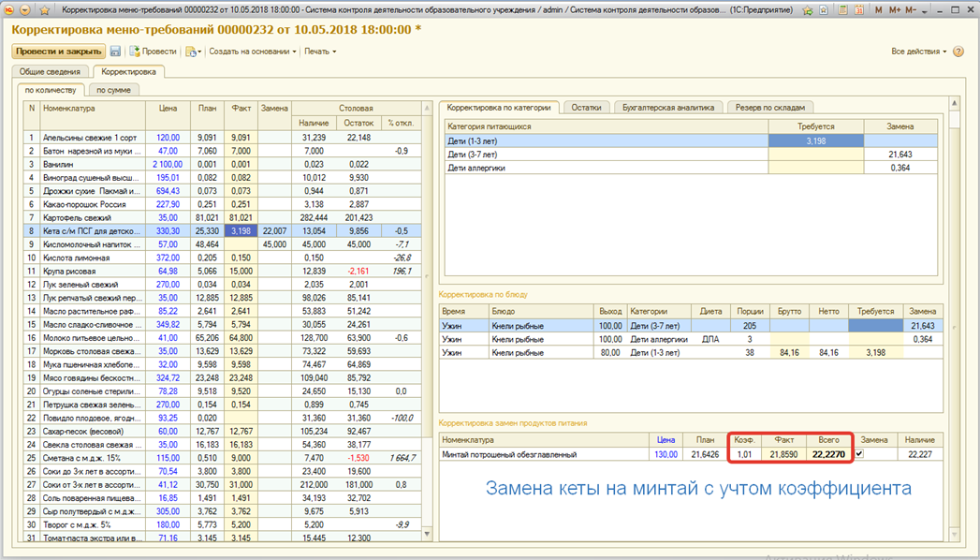The height and width of the screenshot is (560, 980).
Task: Click the highlighted Факт cell 3,198 of Кета
Action: pos(241,230)
